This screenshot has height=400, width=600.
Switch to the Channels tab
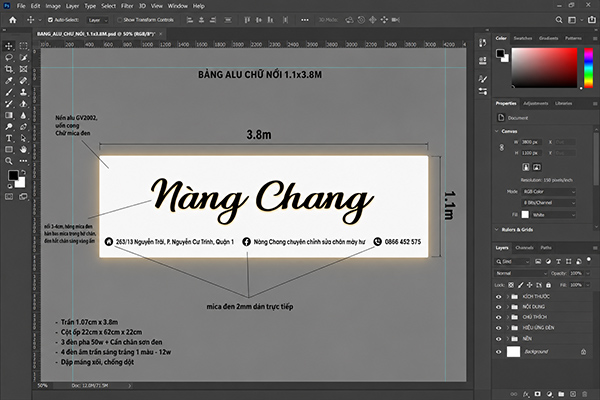point(524,248)
